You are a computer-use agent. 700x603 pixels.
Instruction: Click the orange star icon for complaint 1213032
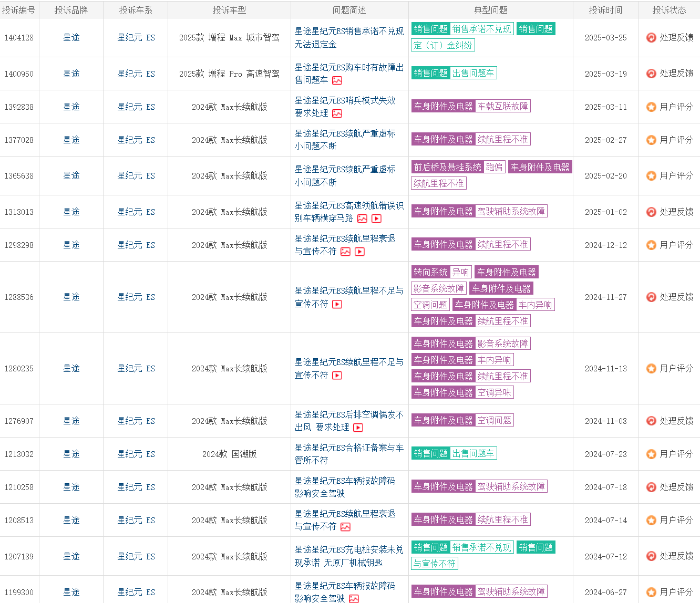[x=651, y=454]
